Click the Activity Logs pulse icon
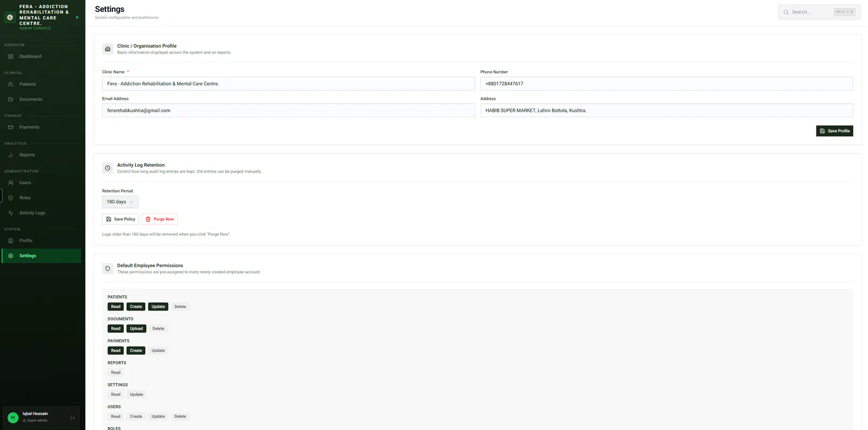Screen dimensions: 868x430 tap(10, 213)
